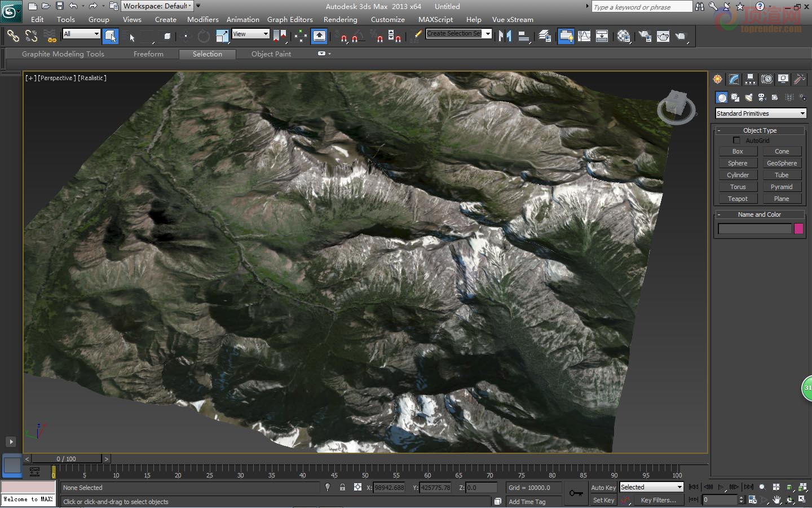Open the Material Editor
Image resolution: width=812 pixels, height=508 pixels.
pyautogui.click(x=624, y=36)
